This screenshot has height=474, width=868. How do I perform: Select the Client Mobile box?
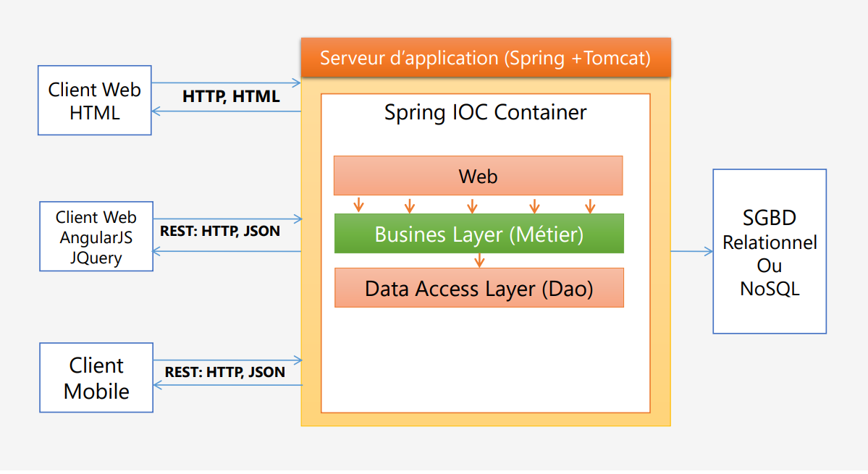96,377
